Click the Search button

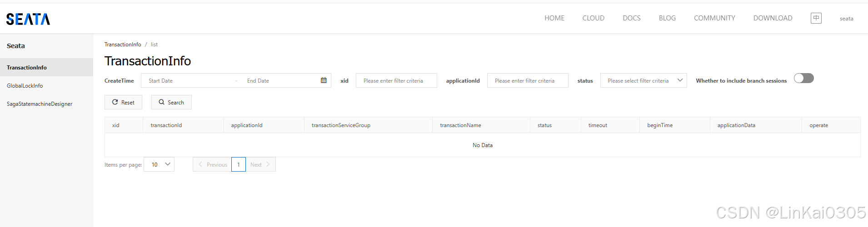171,102
